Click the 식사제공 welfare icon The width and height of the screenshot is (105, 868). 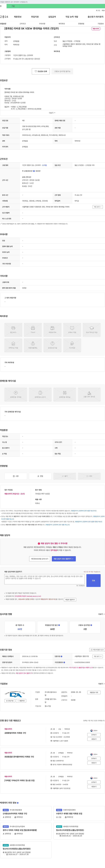click(x=72, y=345)
